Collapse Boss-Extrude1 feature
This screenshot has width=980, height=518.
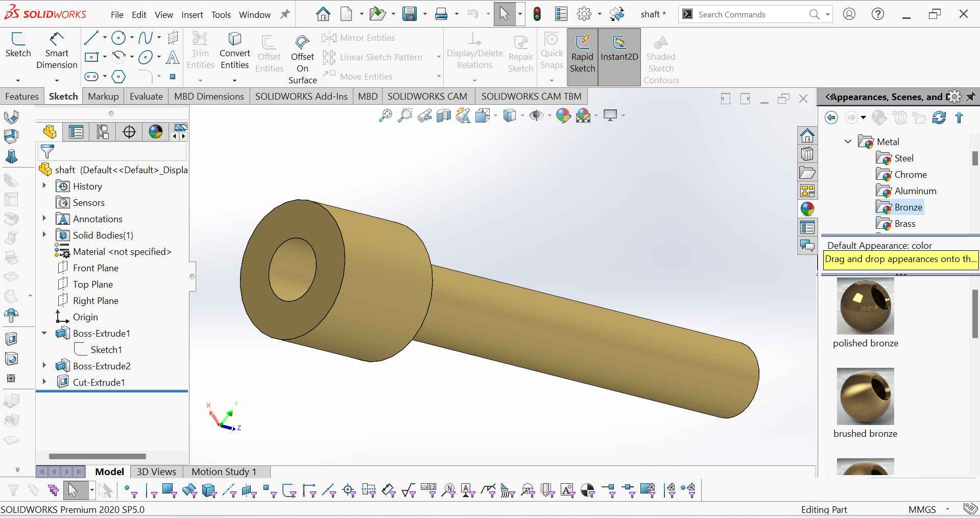click(44, 333)
